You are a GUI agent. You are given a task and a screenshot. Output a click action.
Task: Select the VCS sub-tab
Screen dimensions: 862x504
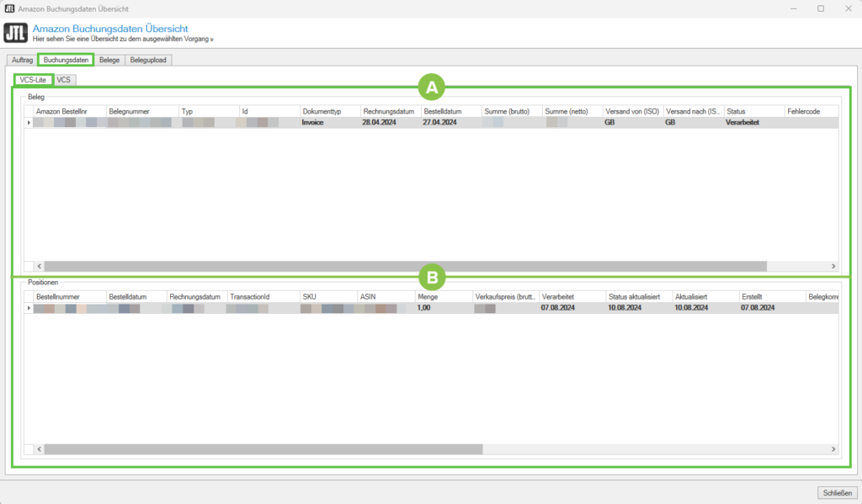click(x=64, y=79)
